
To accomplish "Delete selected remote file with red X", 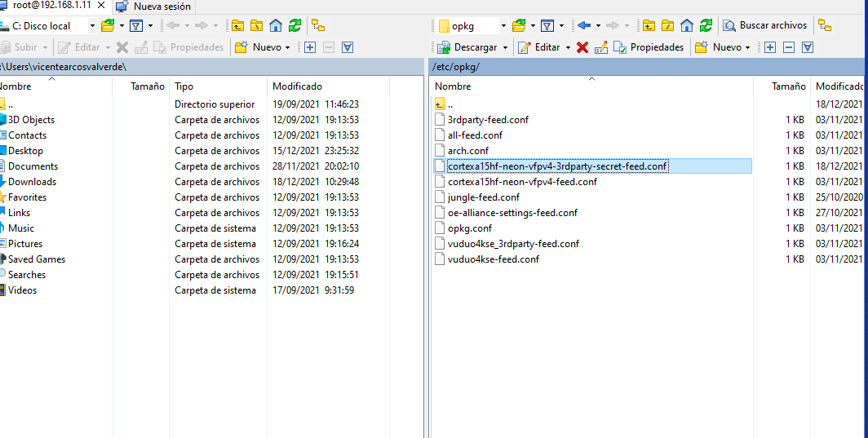I will [582, 47].
